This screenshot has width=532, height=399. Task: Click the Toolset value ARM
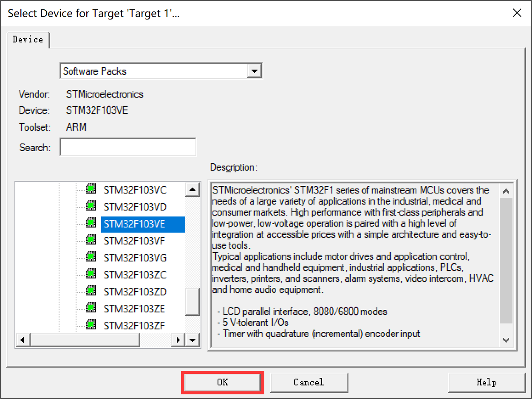coord(76,127)
